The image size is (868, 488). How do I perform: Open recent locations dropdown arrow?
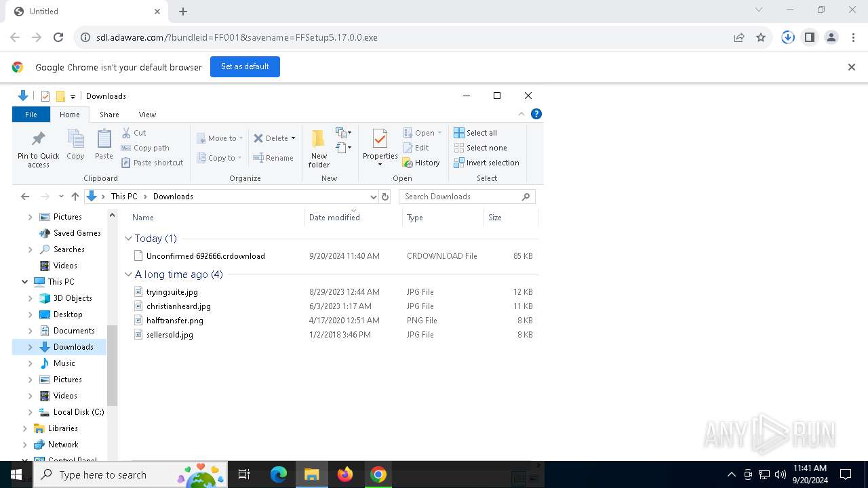coord(61,197)
